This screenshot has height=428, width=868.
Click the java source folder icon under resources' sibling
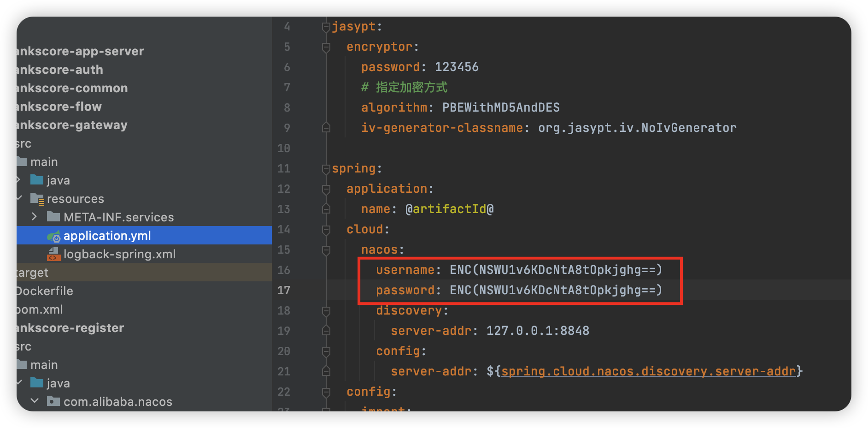click(x=37, y=180)
